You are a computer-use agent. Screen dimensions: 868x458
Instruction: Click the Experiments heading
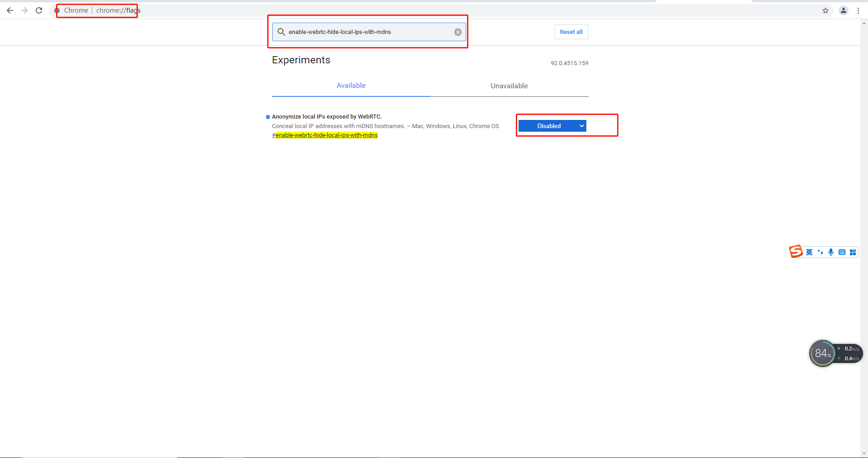click(x=301, y=60)
